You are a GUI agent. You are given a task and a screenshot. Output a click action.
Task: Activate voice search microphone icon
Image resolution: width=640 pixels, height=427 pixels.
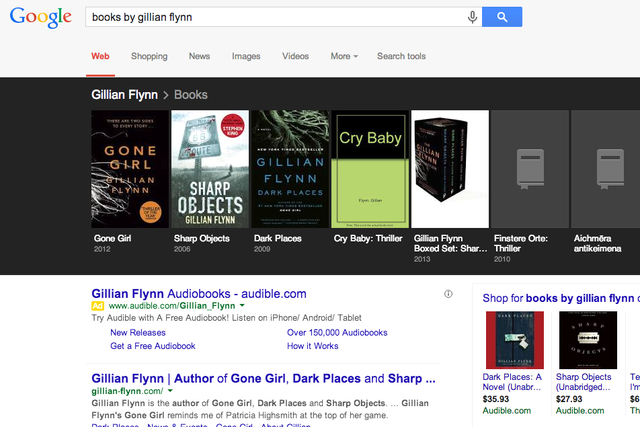(472, 17)
